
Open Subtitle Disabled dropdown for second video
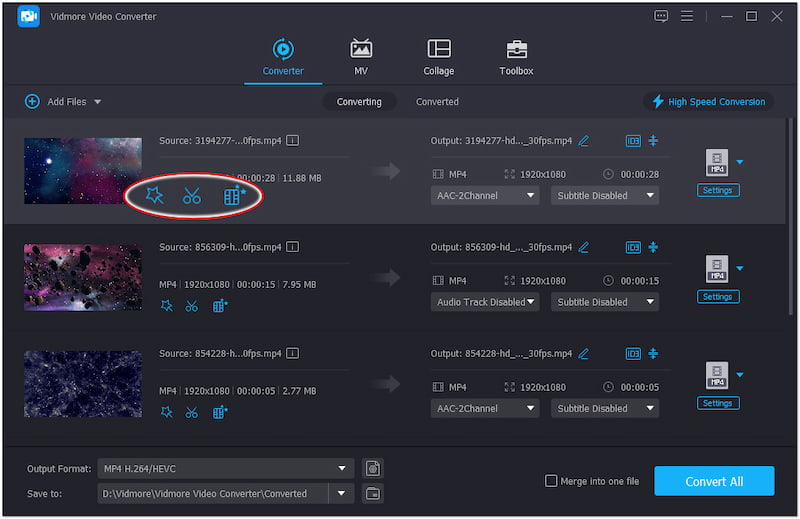click(604, 302)
